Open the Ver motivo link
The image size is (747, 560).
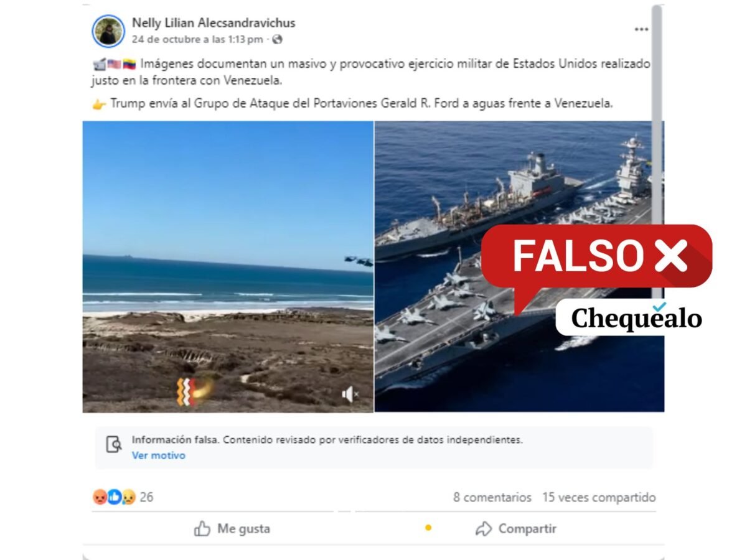158,455
